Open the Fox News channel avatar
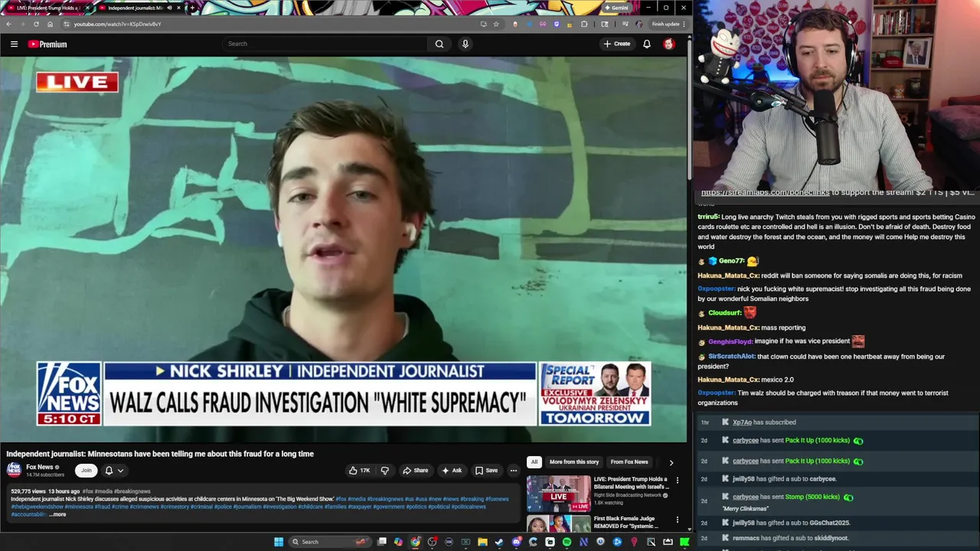This screenshot has height=551, width=980. click(x=14, y=470)
